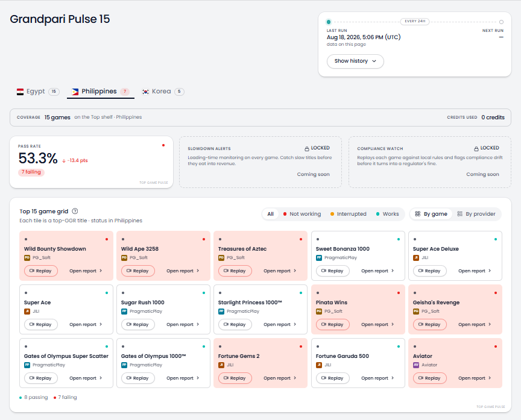
Task: Open report for Wild Bounty Showdown
Action: click(x=86, y=271)
